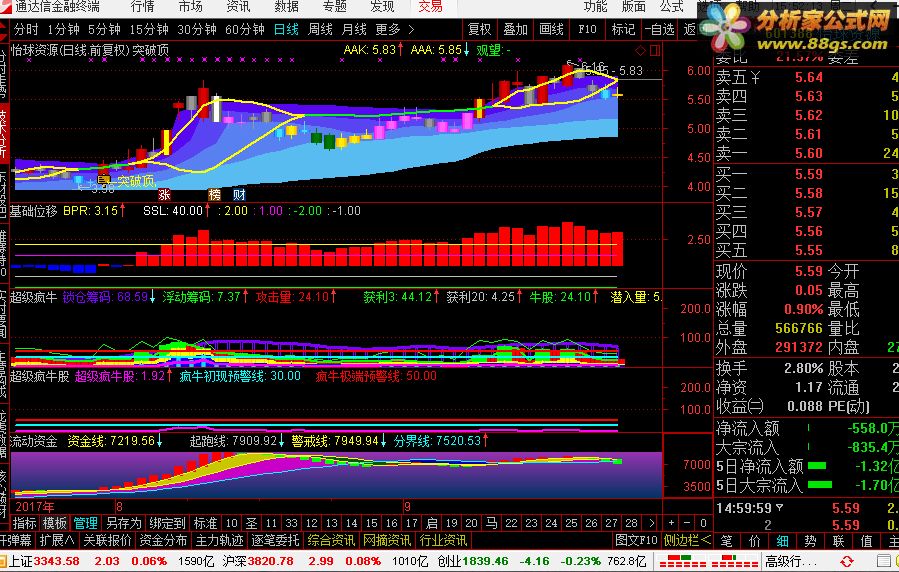This screenshot has height=572, width=899.
Task: Select the 标准 indicator preset
Action: pyautogui.click(x=205, y=523)
